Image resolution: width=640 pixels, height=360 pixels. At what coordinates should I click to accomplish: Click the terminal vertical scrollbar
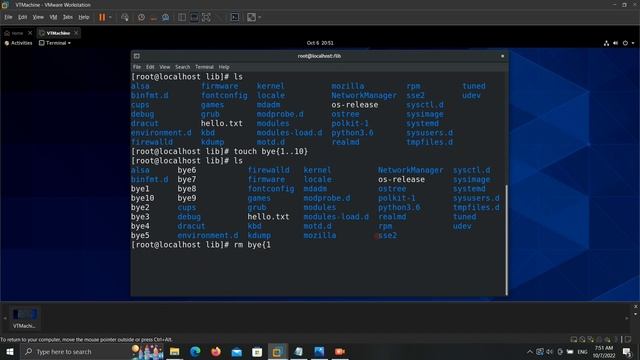coord(507,240)
